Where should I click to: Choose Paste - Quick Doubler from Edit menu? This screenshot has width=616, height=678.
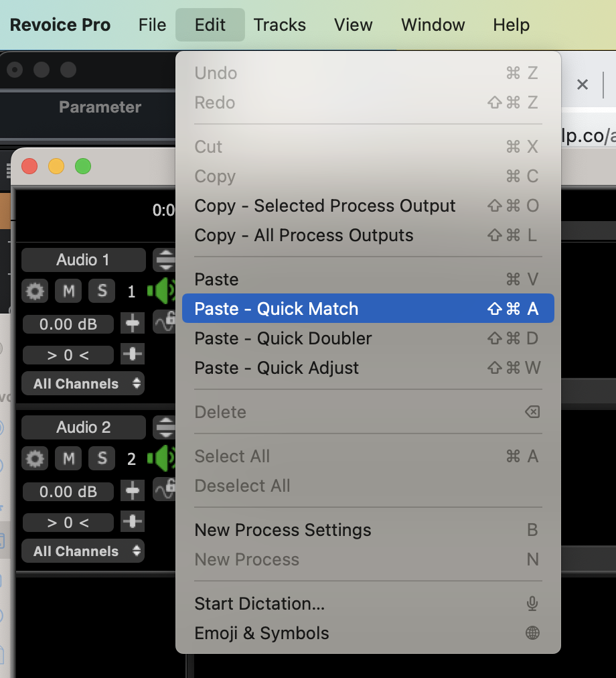pyautogui.click(x=283, y=338)
